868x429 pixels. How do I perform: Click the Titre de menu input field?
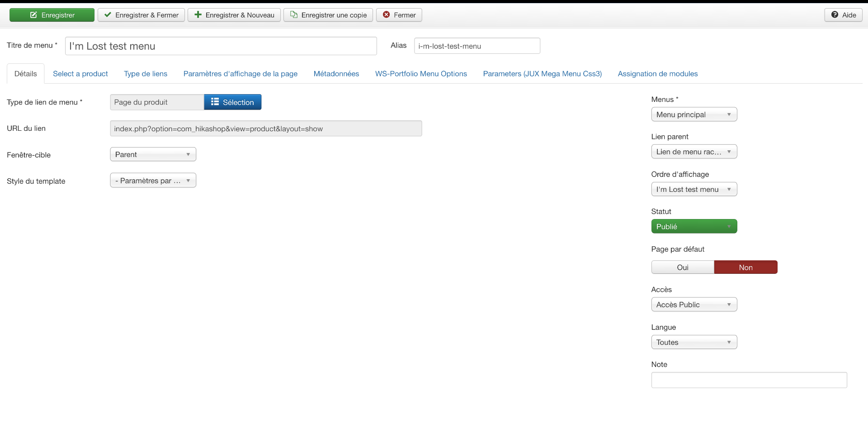[x=221, y=46]
